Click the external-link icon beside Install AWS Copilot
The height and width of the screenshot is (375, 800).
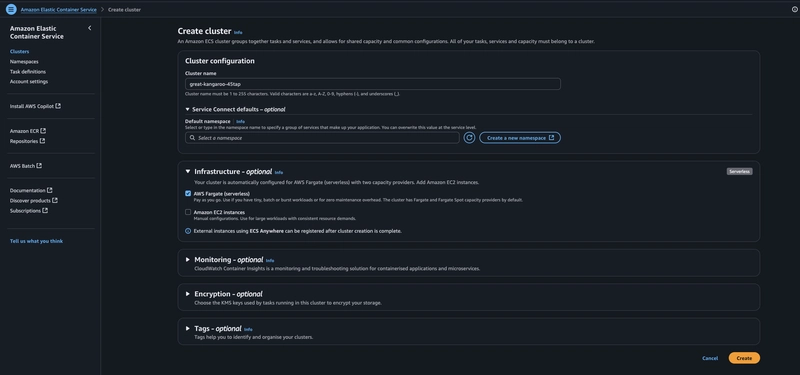coord(58,106)
